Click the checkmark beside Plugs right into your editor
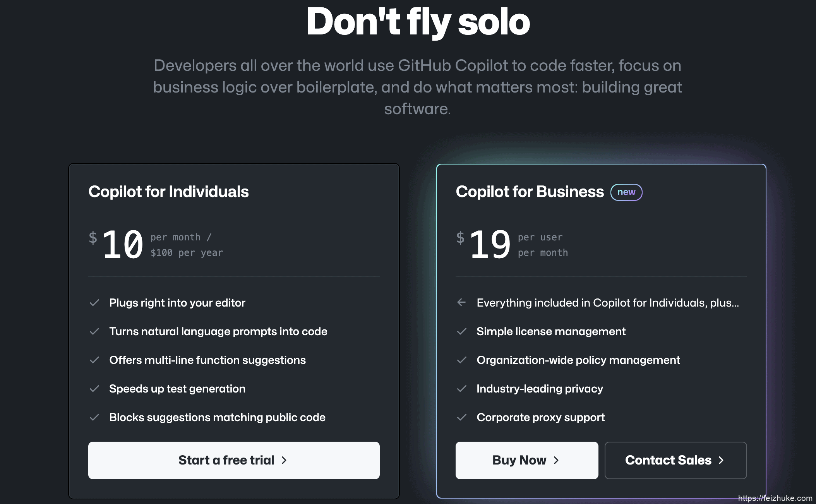 pyautogui.click(x=94, y=303)
